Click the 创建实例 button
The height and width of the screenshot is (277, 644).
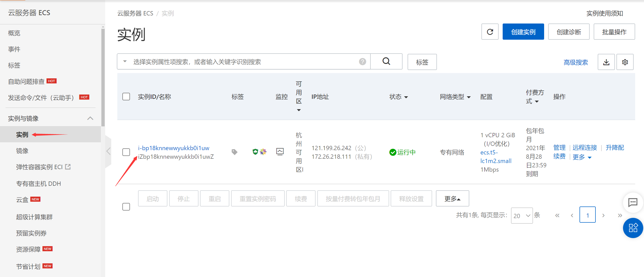[x=523, y=32]
